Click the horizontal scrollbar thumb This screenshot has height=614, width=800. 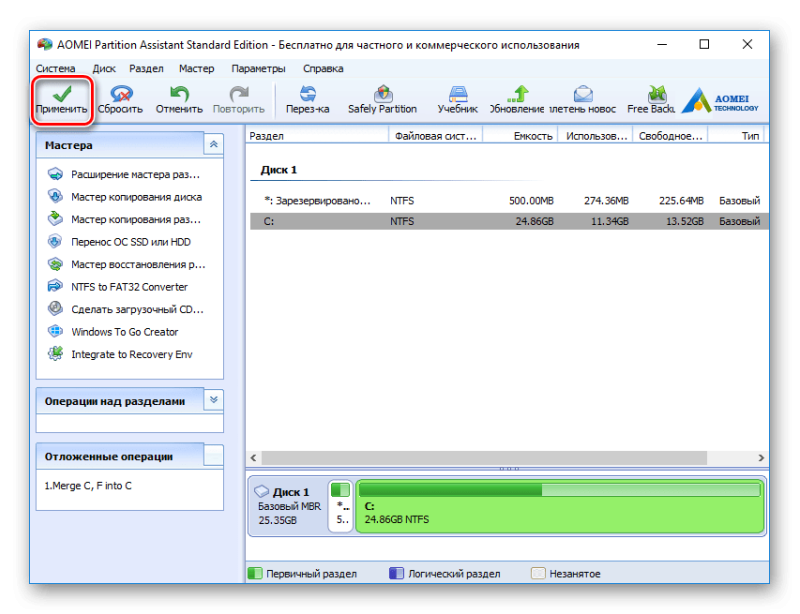point(484,458)
